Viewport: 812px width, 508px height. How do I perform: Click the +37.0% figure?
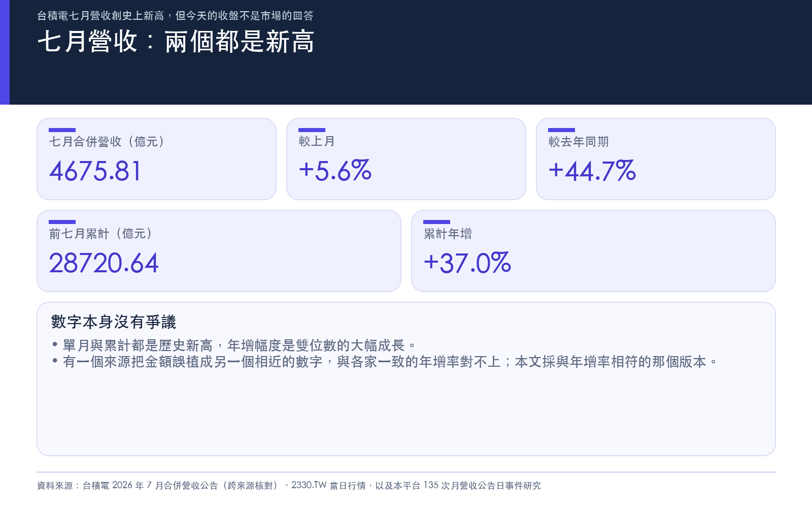coord(467,263)
